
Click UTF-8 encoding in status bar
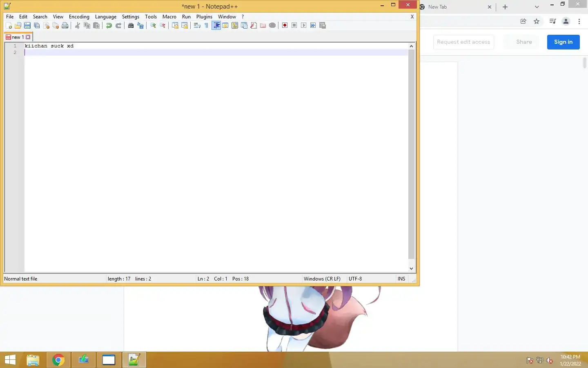click(x=355, y=279)
